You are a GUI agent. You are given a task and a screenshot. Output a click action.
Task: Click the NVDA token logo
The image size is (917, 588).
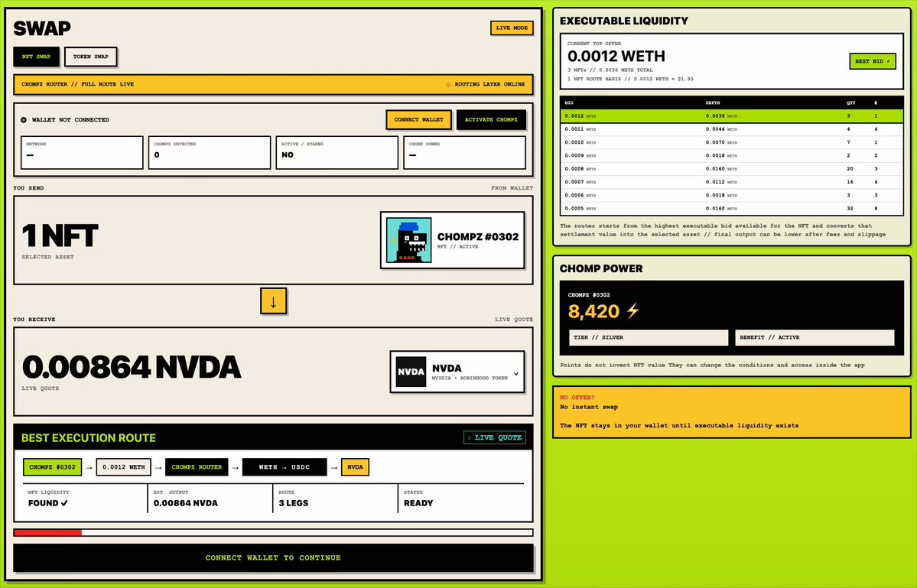411,372
